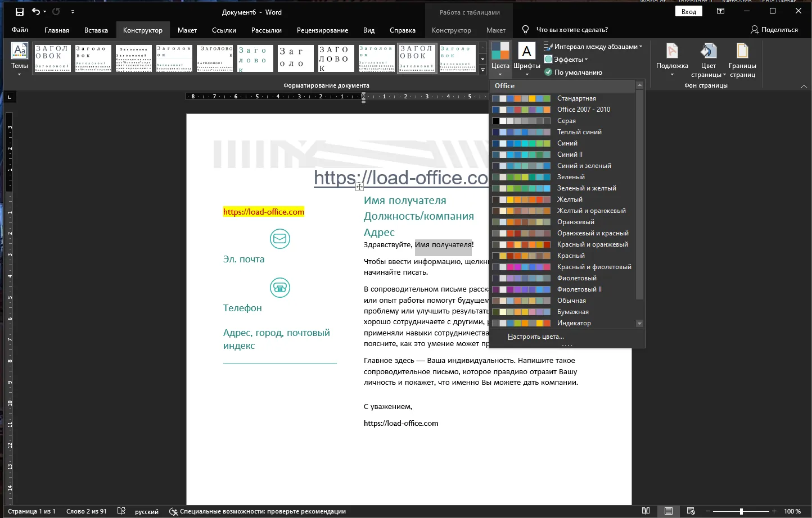This screenshot has width=812, height=518.
Task: Open Границы страниц page borders
Action: [742, 60]
